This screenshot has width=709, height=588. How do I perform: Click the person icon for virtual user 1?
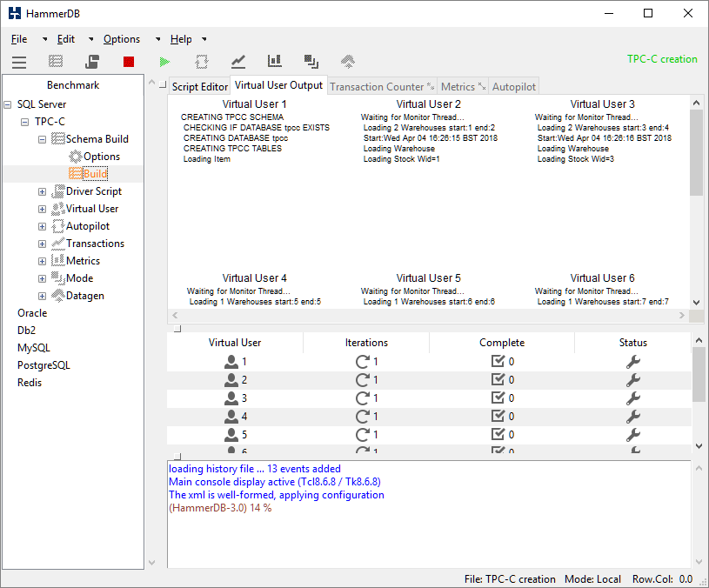coord(231,362)
